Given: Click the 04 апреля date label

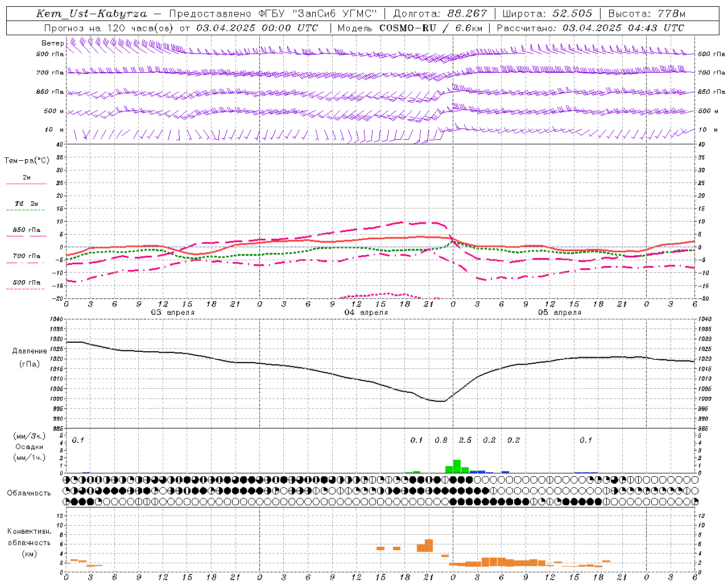Looking at the screenshot, I should tap(366, 313).
